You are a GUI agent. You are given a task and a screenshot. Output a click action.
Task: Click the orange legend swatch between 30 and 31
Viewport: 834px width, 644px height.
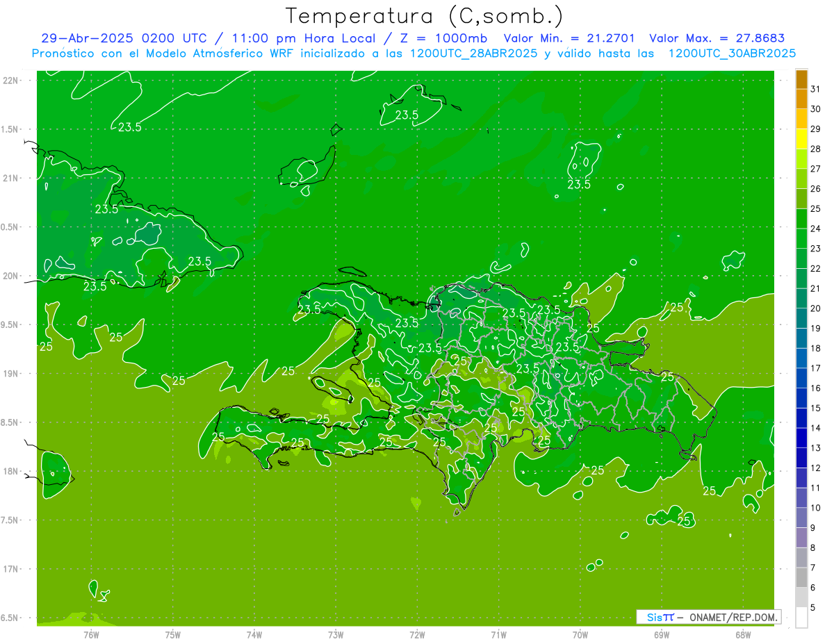(x=801, y=99)
